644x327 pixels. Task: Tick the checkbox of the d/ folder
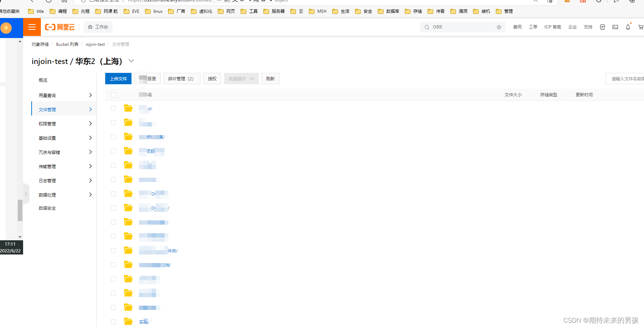[113, 108]
